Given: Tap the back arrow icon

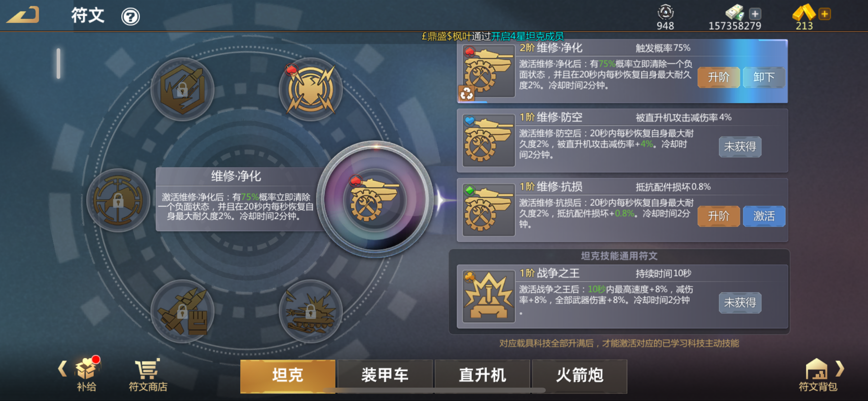Looking at the screenshot, I should (23, 15).
